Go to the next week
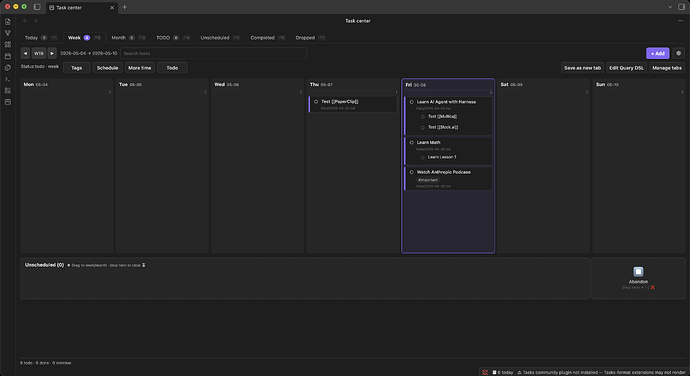Screen dimensions: 690x376 pyautogui.click(x=52, y=53)
